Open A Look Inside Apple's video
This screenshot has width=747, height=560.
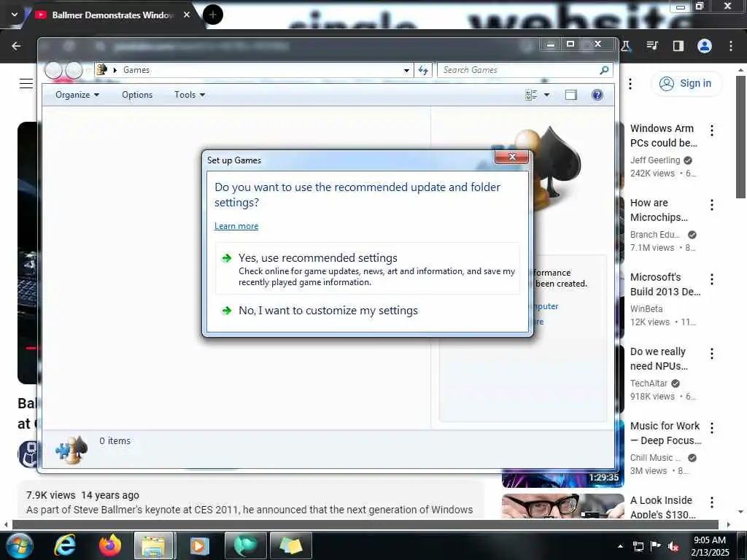662,507
